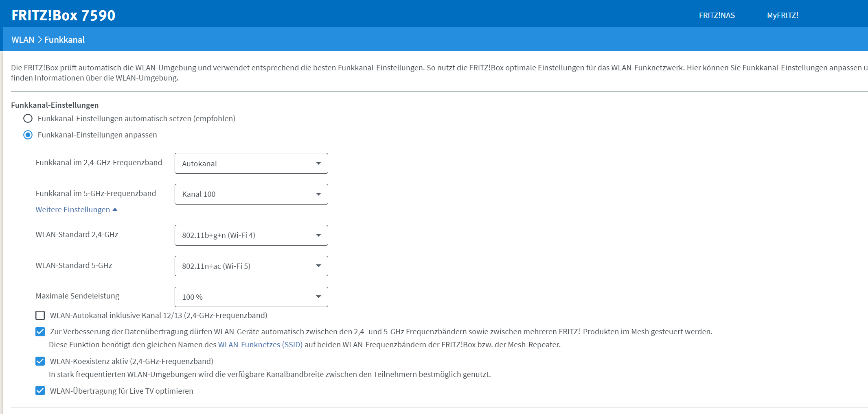
Task: Click the Funkkanal-Einstellungen heading text
Action: 55,105
